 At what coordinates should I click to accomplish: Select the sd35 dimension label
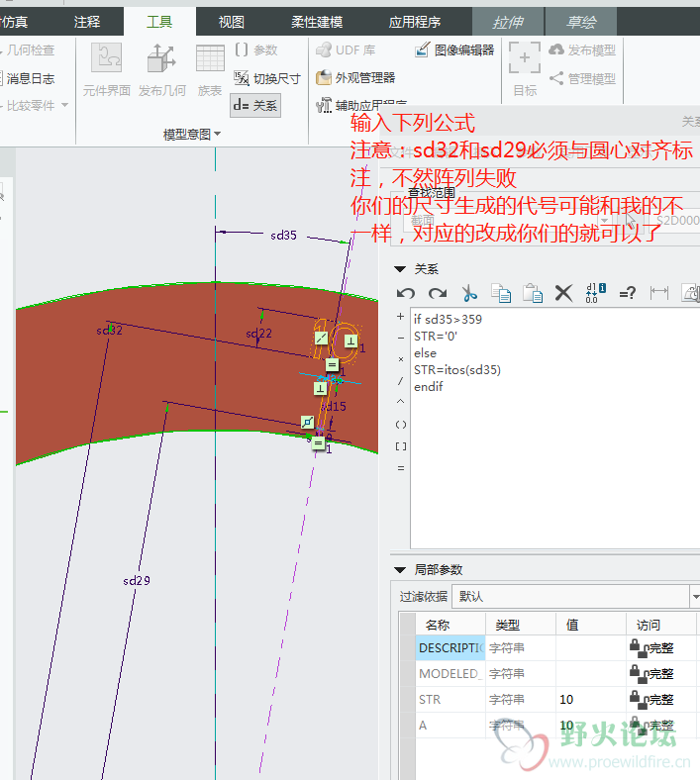(x=283, y=236)
